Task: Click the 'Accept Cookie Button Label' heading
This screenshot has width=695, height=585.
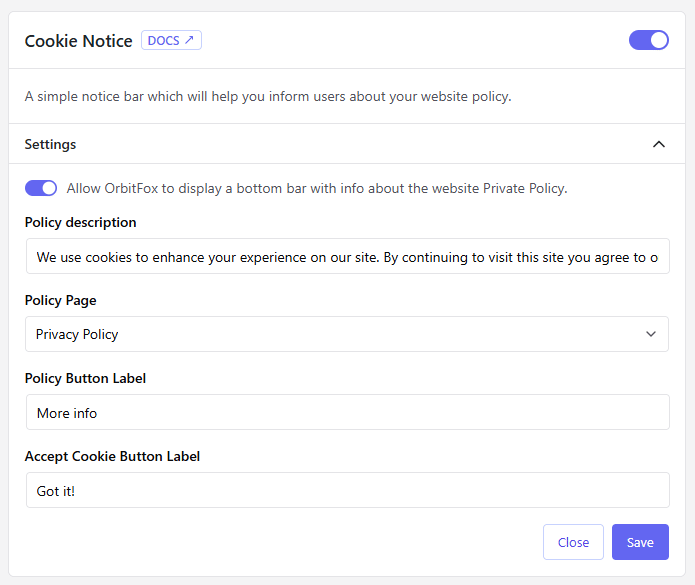Action: click(112, 456)
